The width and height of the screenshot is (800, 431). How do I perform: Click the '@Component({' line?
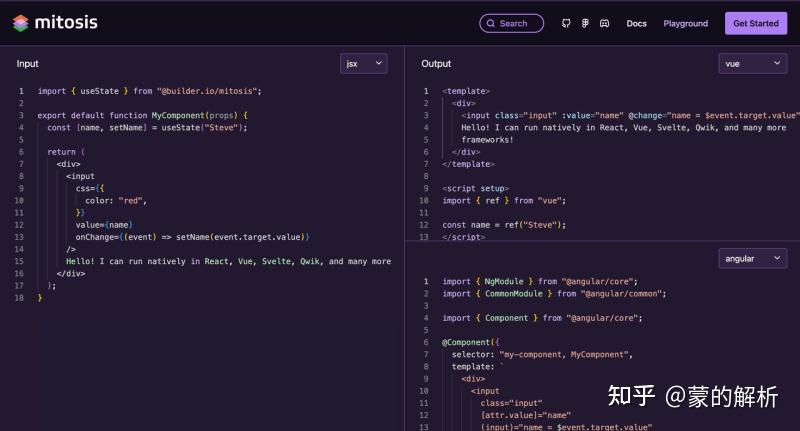(471, 343)
